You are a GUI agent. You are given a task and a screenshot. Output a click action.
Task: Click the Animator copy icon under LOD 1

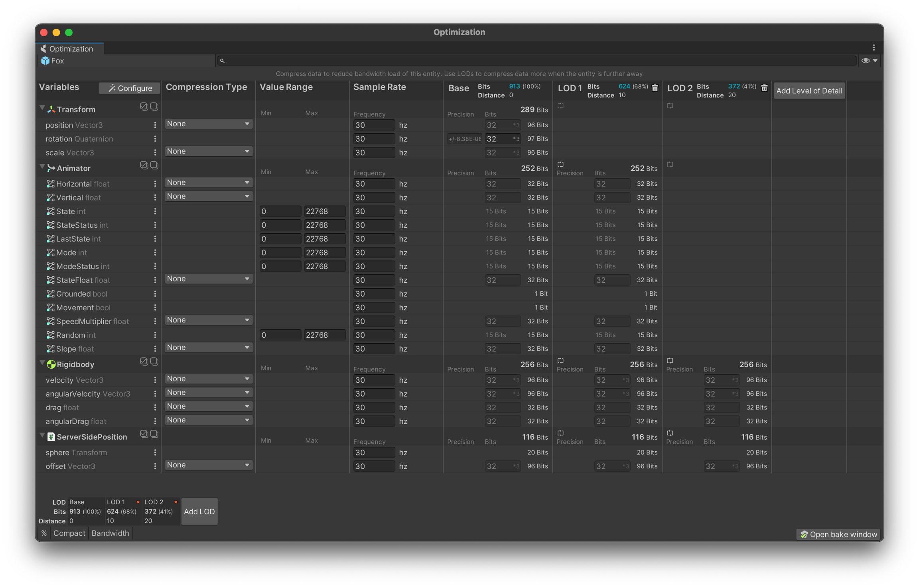click(x=560, y=165)
